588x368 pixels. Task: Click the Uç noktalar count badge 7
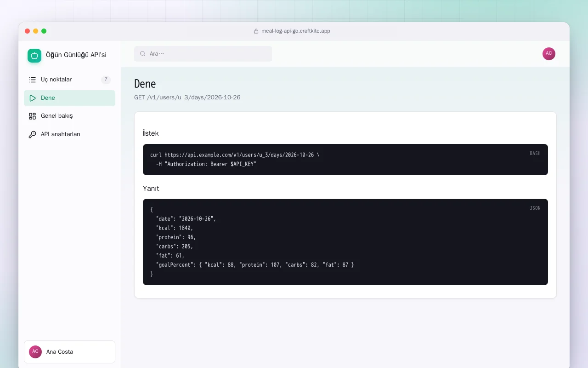click(106, 80)
